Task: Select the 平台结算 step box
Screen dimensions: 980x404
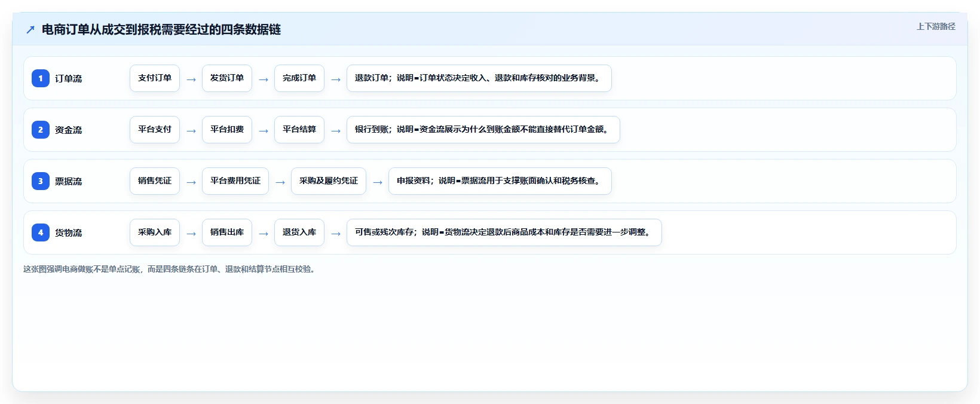Action: pos(299,130)
